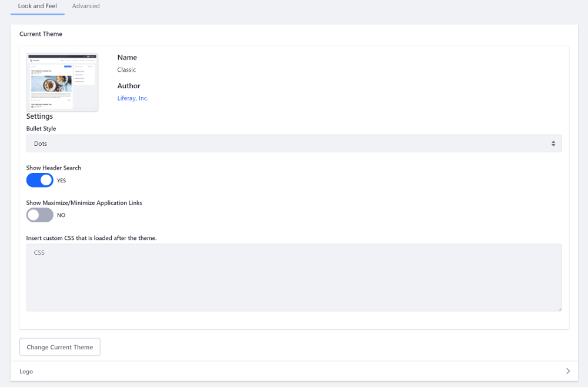Viewport: 588px width, 387px height.
Task: Click the 'Show Header Search' label
Action: (54, 168)
